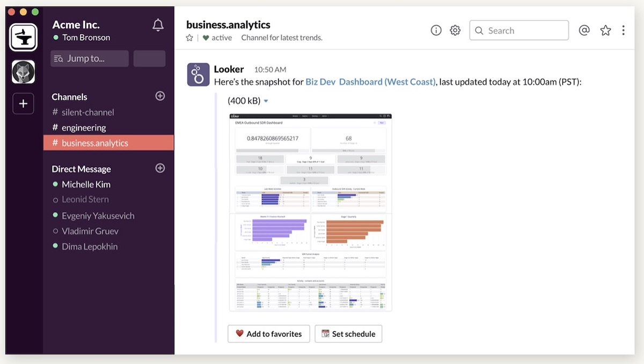This screenshot has width=644, height=364.
Task: Open notifications bell in sidebar
Action: [158, 25]
